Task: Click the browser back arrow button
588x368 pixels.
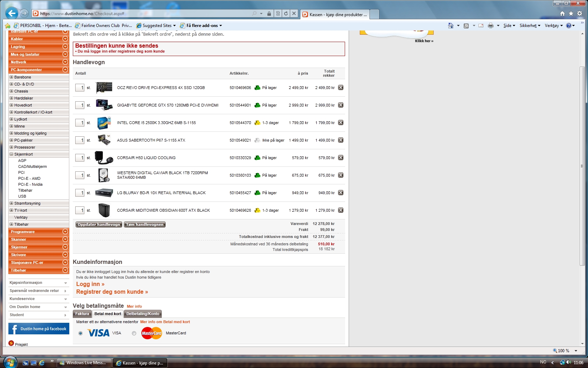Action: (12, 13)
